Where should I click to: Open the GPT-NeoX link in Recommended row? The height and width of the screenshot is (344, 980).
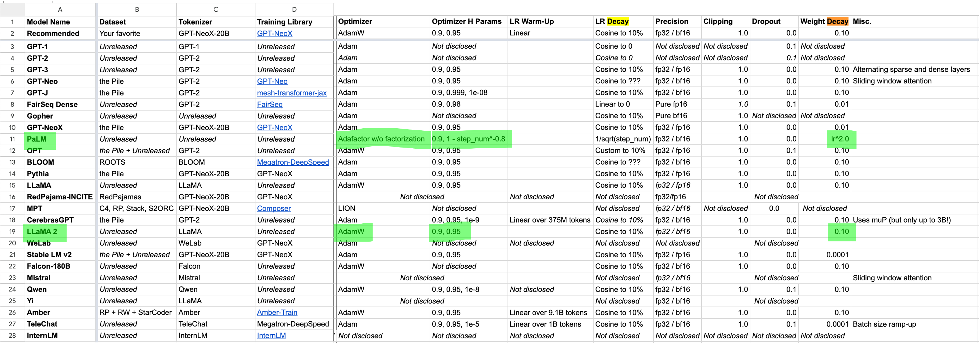[274, 34]
